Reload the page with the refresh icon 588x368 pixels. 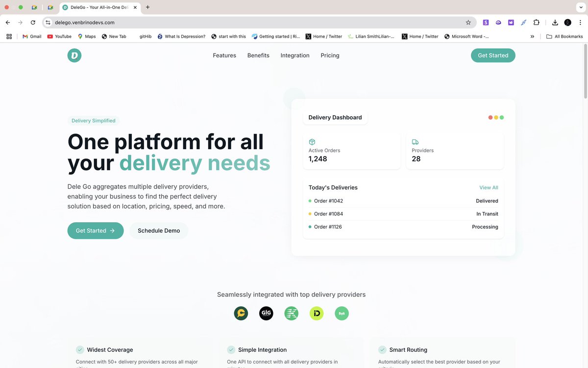(33, 23)
